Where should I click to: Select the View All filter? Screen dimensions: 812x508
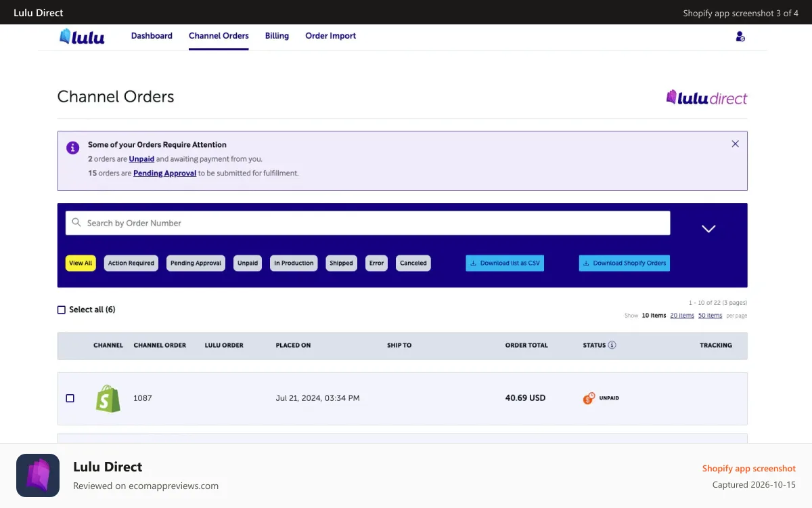tap(81, 263)
